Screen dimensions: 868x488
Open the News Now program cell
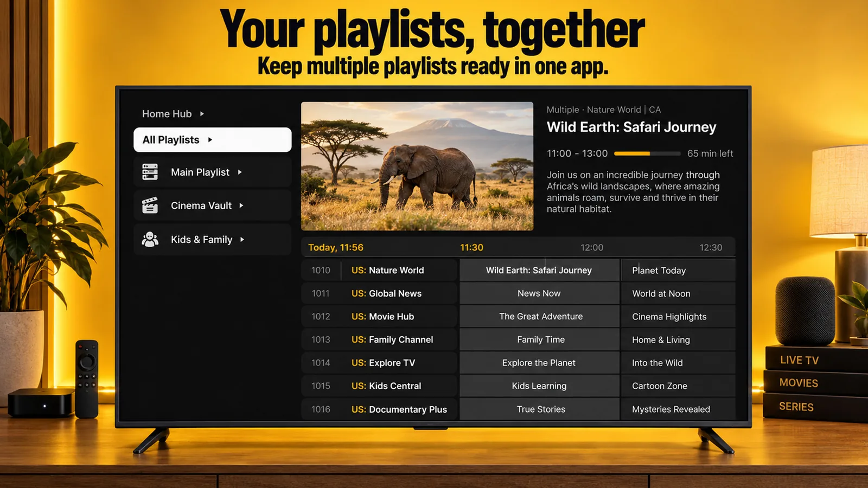pos(539,293)
